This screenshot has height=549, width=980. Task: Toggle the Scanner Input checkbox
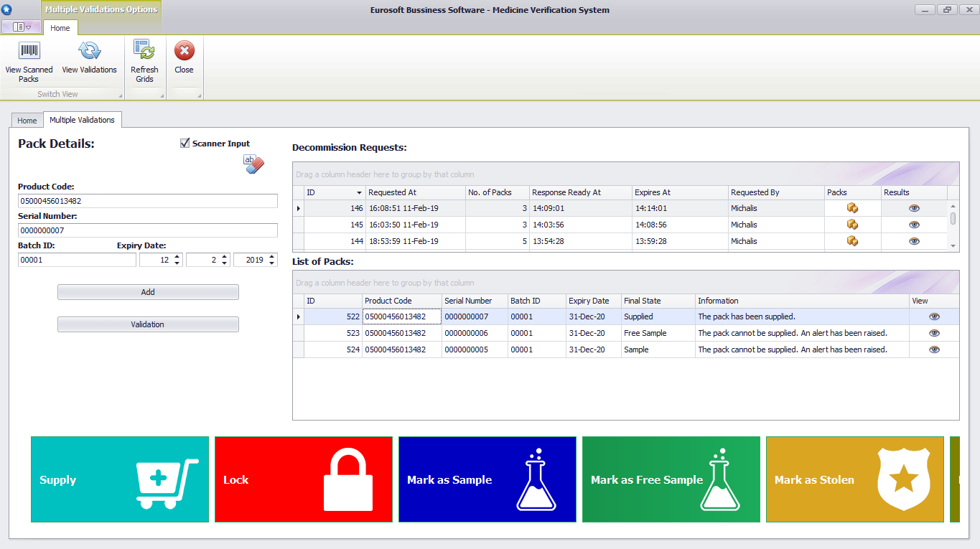[x=185, y=143]
